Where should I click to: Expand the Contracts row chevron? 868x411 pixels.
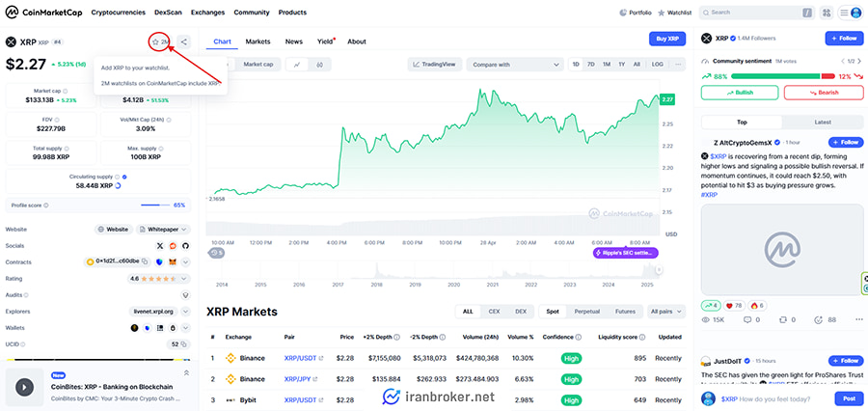tap(185, 261)
